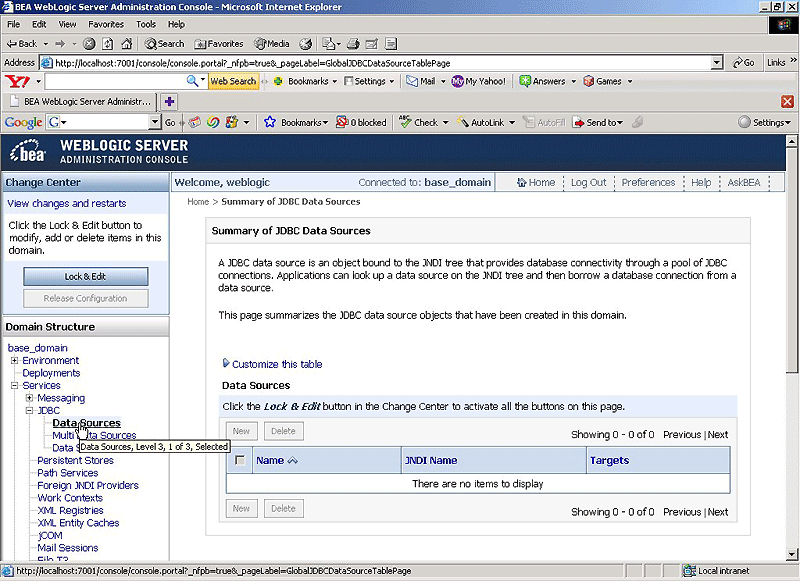This screenshot has height=581, width=800.
Task: Expand the Messaging tree node
Action: [30, 398]
